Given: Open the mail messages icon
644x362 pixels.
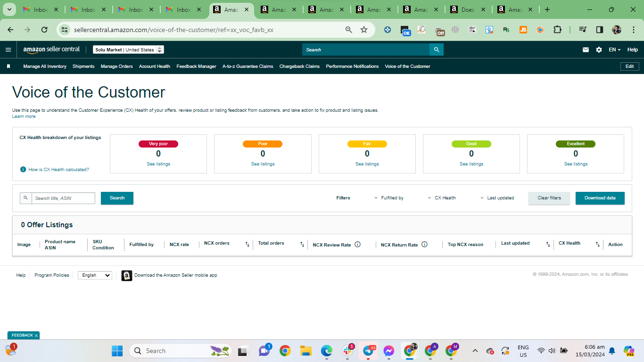Looking at the screenshot, I should [x=586, y=49].
